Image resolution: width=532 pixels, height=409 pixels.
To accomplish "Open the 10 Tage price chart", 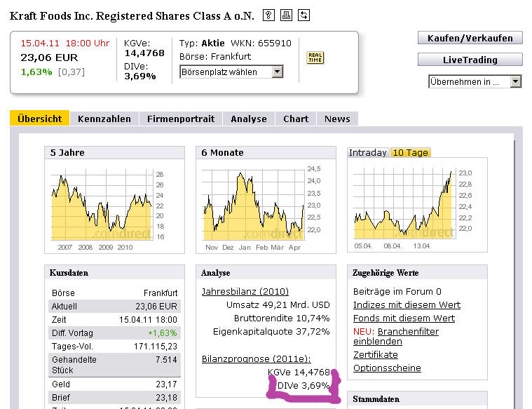I will click(x=417, y=205).
